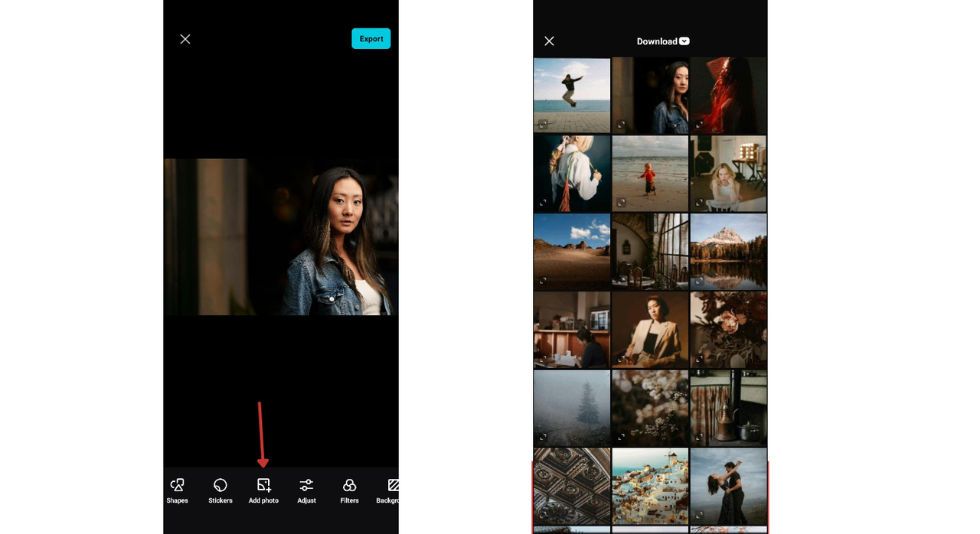
Task: Choose the red-lit portrait thumbnail
Action: pos(728,95)
